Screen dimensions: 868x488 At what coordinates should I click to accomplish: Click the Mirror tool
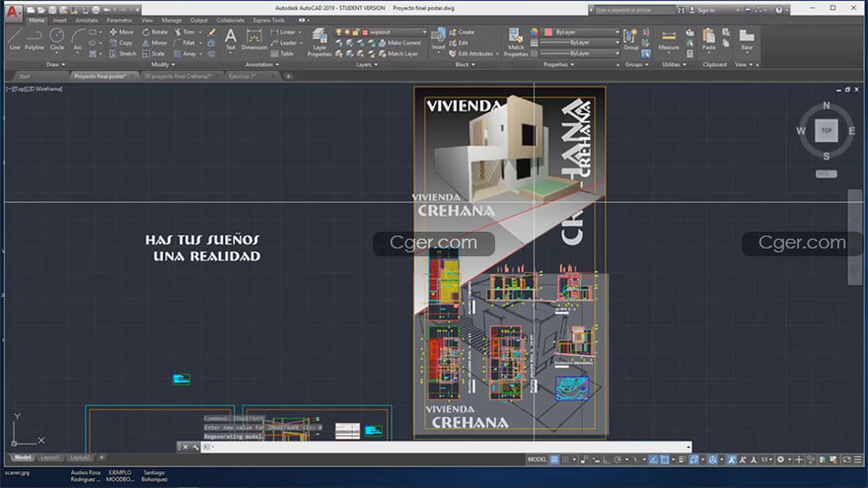point(155,42)
